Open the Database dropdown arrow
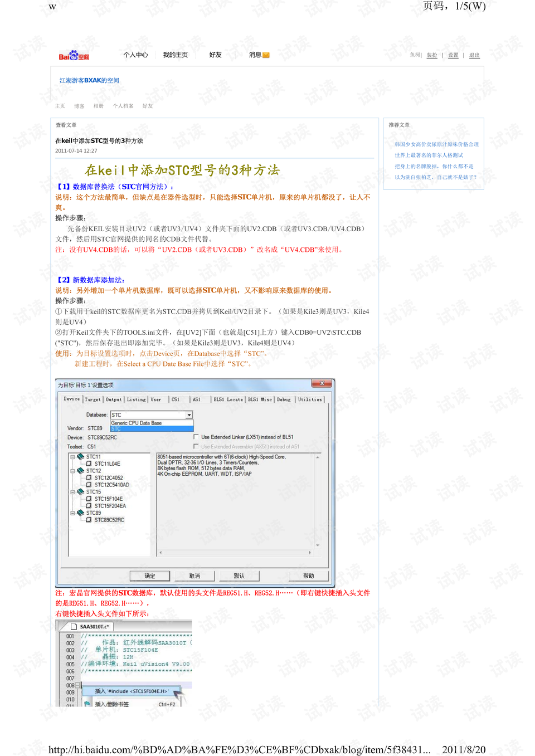 tap(189, 415)
